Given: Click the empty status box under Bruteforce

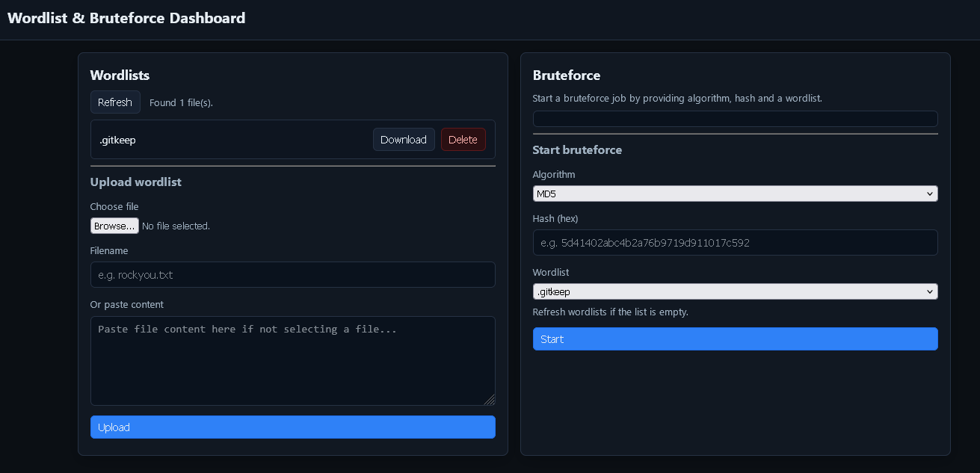Looking at the screenshot, I should [735, 119].
